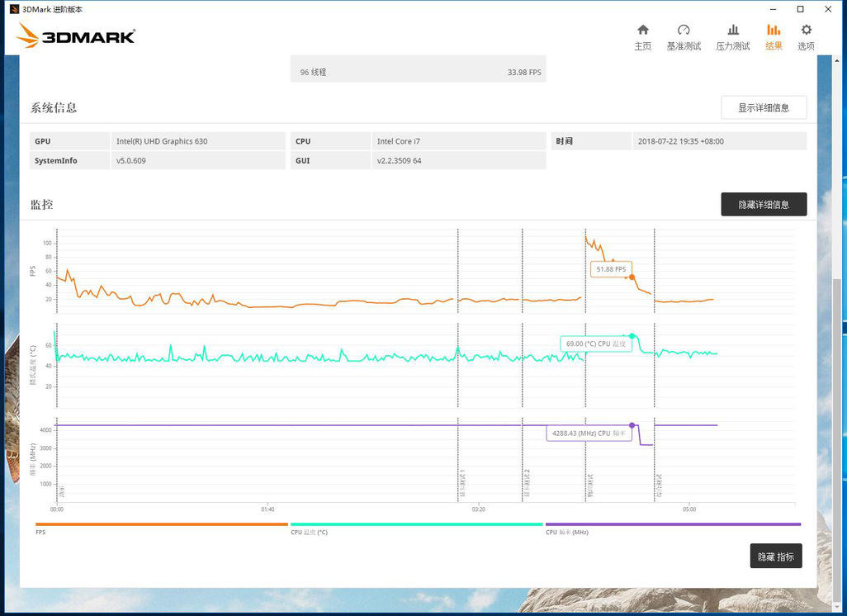Click the 时间 field label
This screenshot has height=616, width=847.
click(565, 141)
